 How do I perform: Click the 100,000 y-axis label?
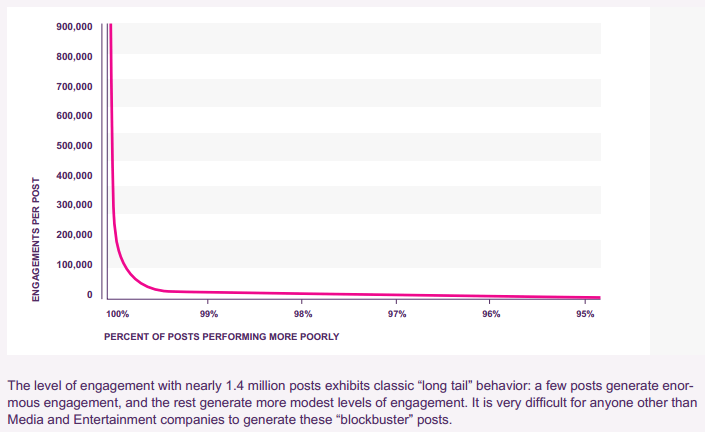click(x=75, y=265)
